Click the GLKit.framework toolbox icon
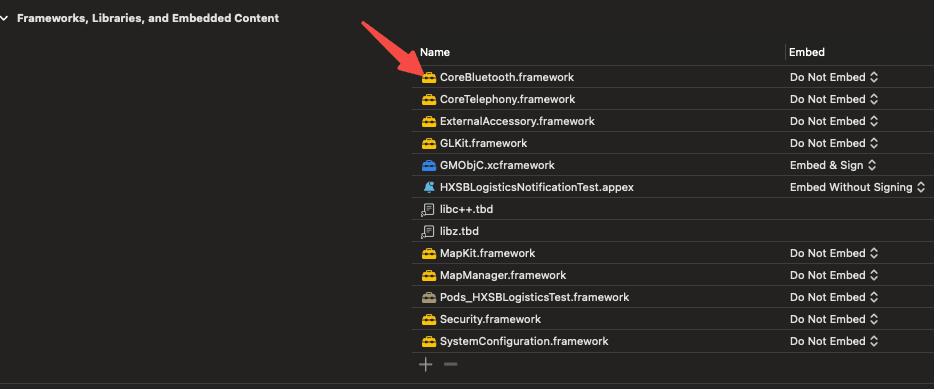Viewport: 934px width, 389px height. click(x=429, y=144)
